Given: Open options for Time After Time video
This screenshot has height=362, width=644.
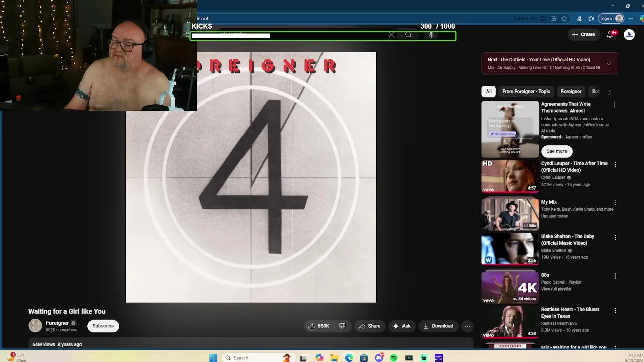Looking at the screenshot, I should (615, 164).
